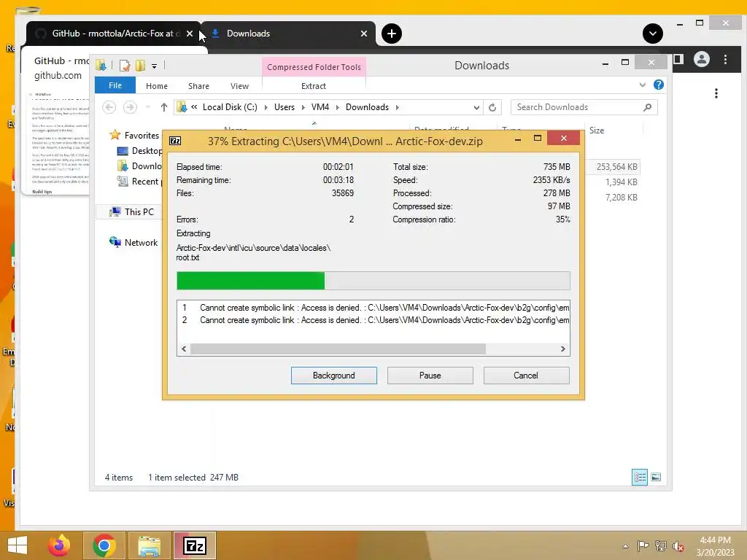747x560 pixels.
Task: Click Explorer Forward navigation arrow
Action: coord(130,107)
